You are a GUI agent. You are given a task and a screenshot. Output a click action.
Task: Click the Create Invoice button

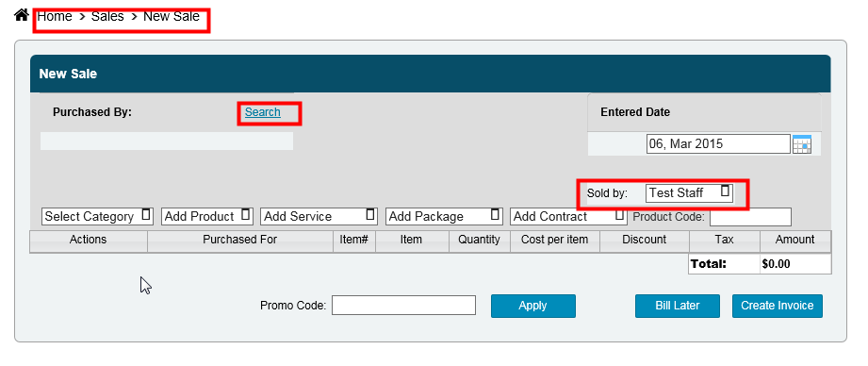[778, 306]
